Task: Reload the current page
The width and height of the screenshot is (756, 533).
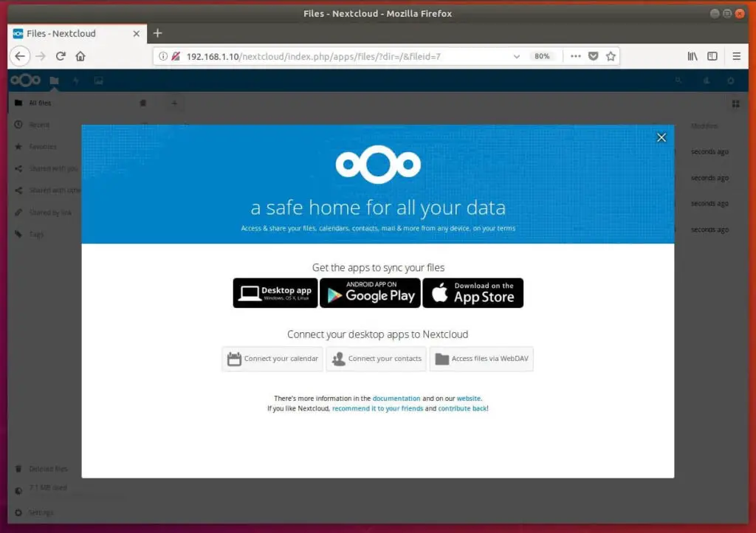Action: pyautogui.click(x=61, y=56)
